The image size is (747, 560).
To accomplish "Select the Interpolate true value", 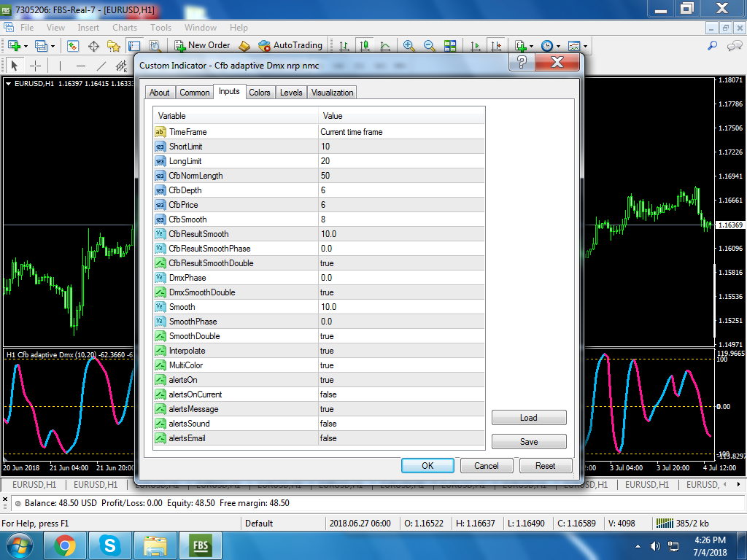I will (401, 351).
